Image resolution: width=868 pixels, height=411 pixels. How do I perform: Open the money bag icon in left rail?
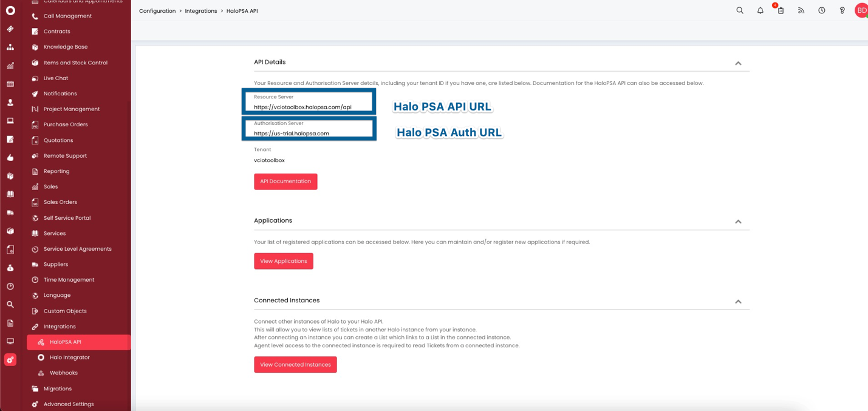(10, 268)
